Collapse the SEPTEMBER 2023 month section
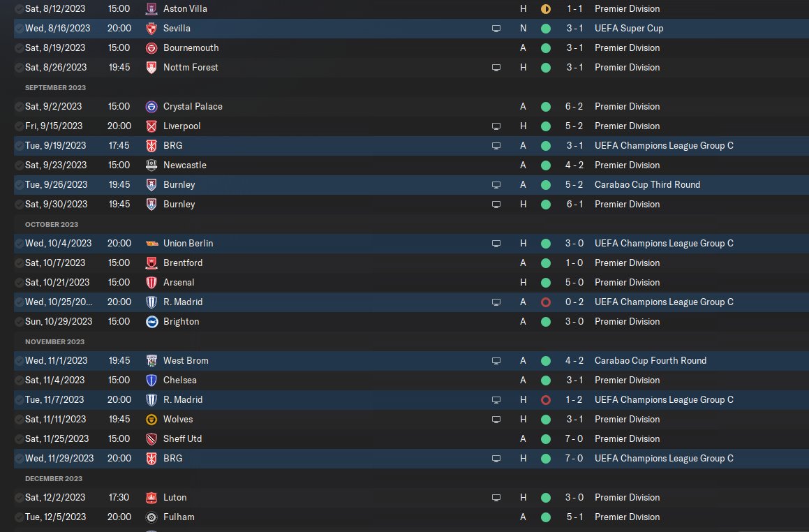Image resolution: width=809 pixels, height=532 pixels. tap(55, 88)
